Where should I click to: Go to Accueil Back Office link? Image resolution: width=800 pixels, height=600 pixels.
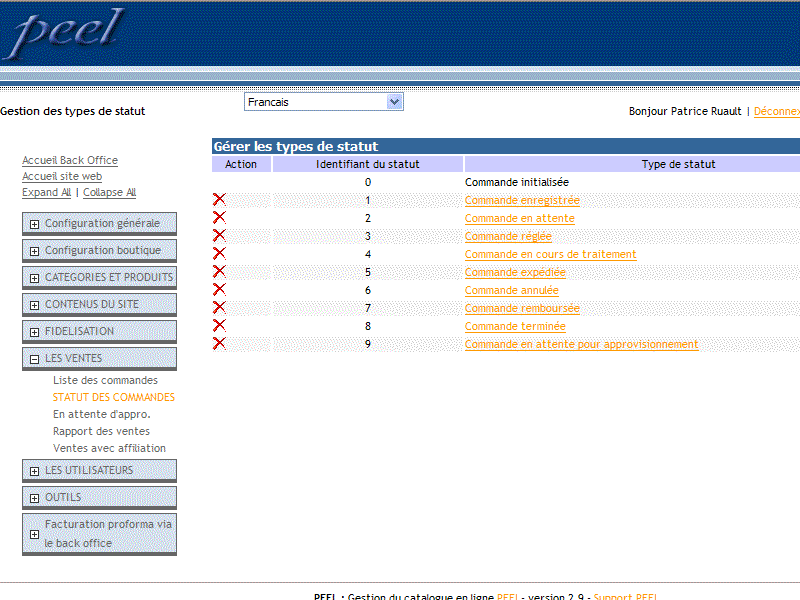click(70, 160)
